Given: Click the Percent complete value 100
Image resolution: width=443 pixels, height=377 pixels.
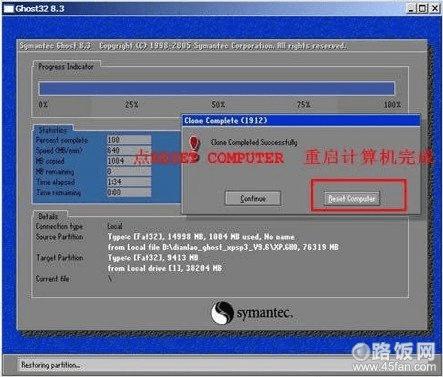Looking at the screenshot, I should pyautogui.click(x=129, y=140).
